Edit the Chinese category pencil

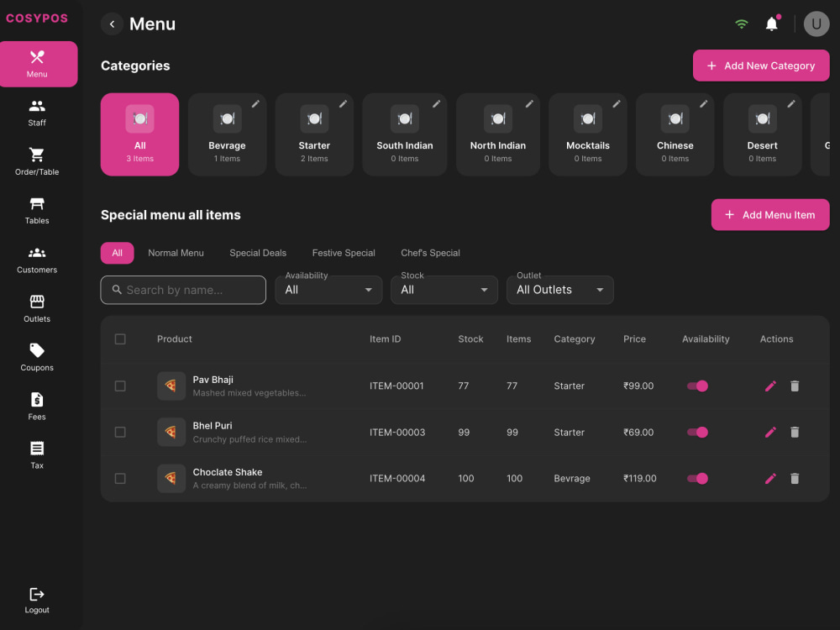pyautogui.click(x=703, y=104)
